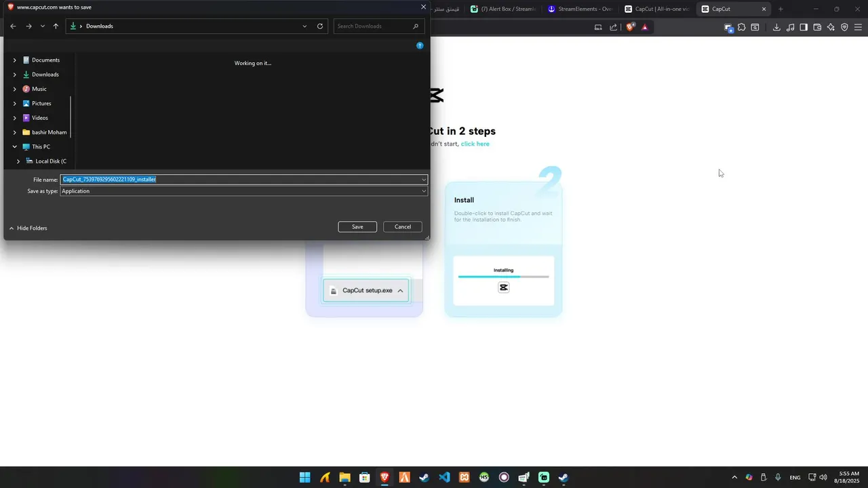Viewport: 868px width, 488px height.
Task: Show hidden system tray icons
Action: (734, 477)
